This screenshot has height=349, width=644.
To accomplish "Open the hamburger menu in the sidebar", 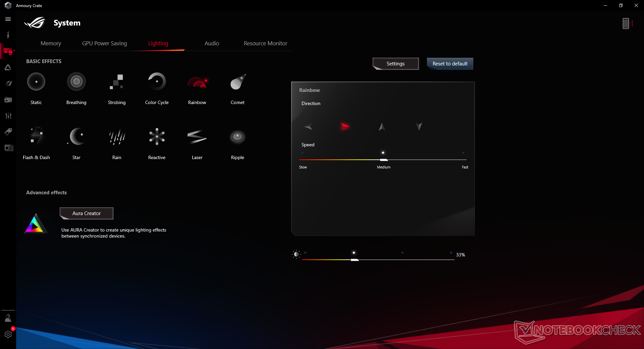I will coord(8,19).
